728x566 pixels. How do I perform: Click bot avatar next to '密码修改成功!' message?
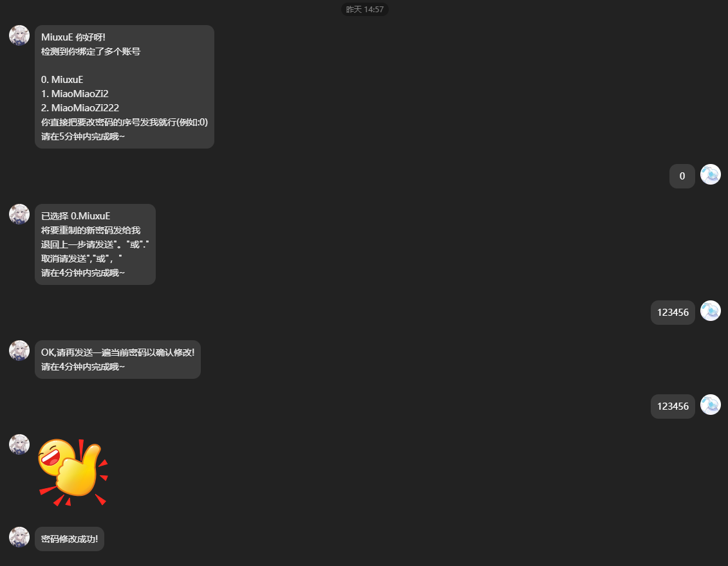point(19,537)
